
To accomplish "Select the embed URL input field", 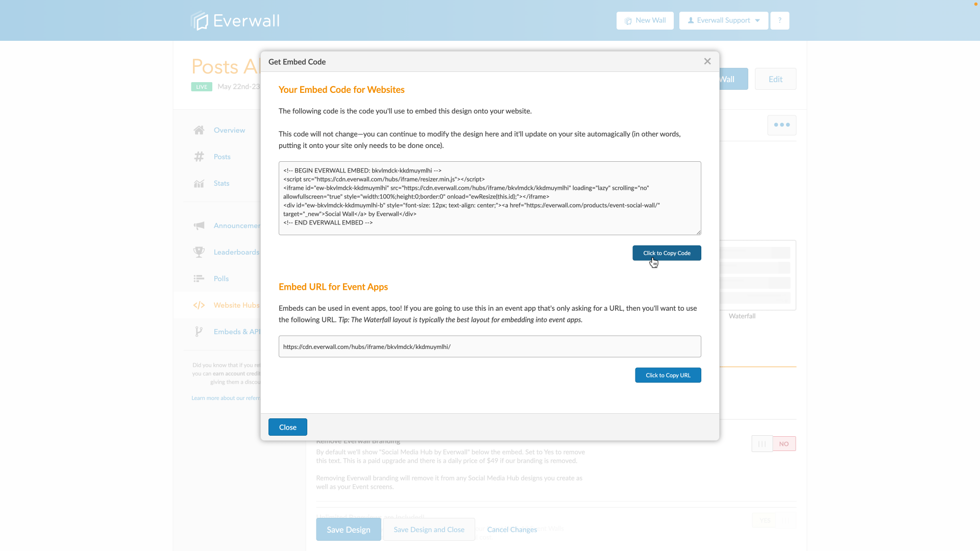I will [x=491, y=346].
